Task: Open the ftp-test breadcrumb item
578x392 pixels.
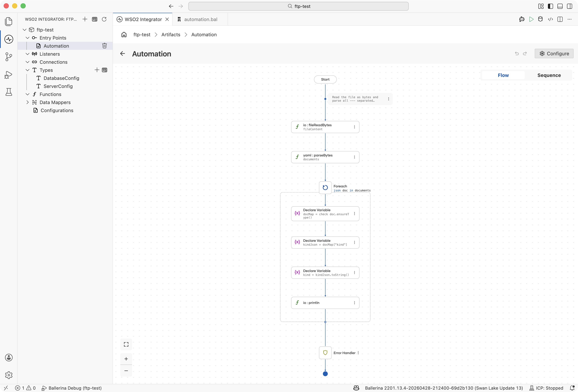Action: 142,35
